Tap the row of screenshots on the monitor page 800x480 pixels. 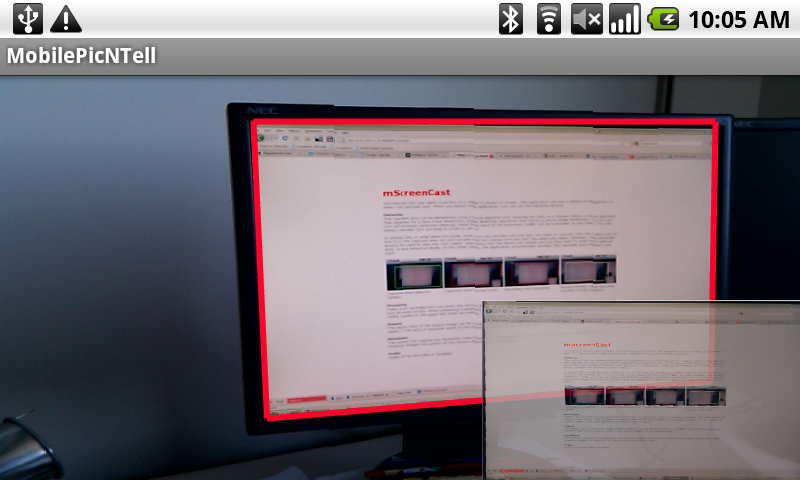pyautogui.click(x=501, y=272)
